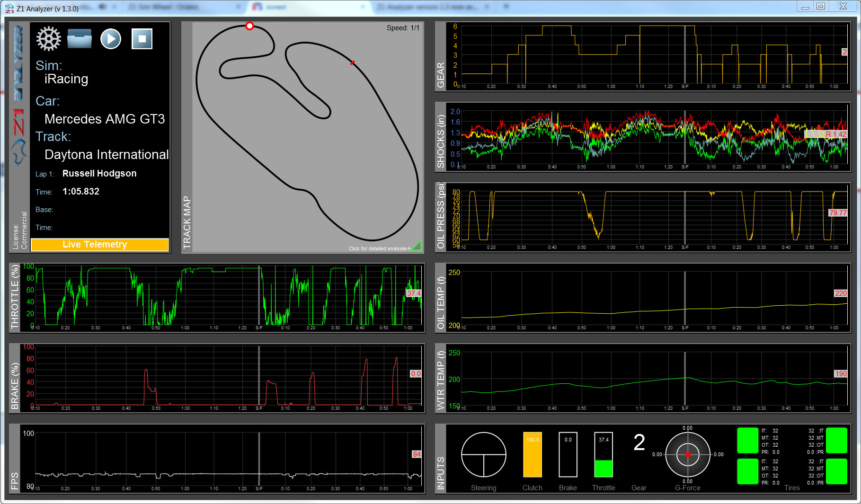Select the OIL TEMP (f) graph panel

tap(643, 298)
